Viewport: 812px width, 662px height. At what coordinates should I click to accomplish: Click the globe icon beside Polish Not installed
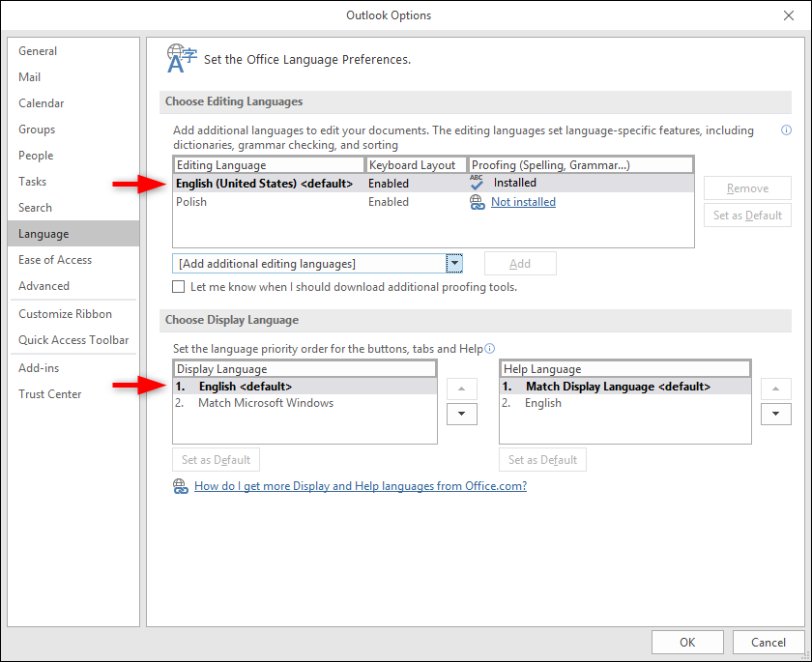(477, 202)
